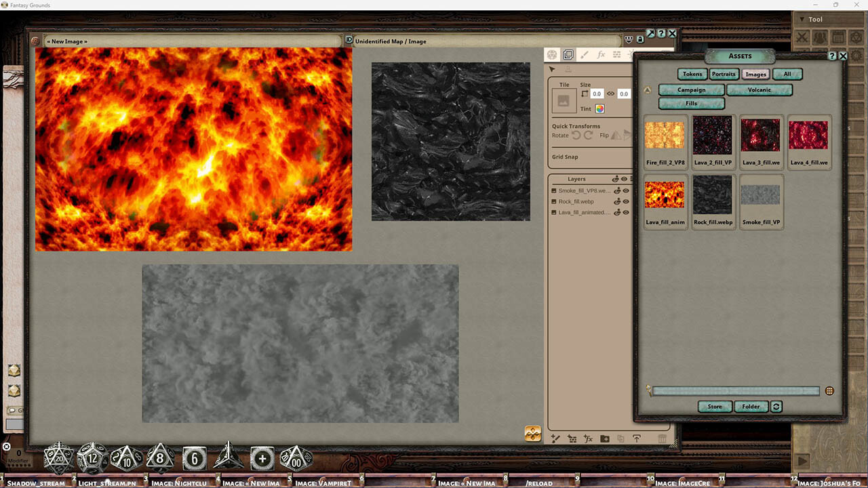868x488 pixels.
Task: Click the Store button in Assets panel
Action: click(714, 407)
